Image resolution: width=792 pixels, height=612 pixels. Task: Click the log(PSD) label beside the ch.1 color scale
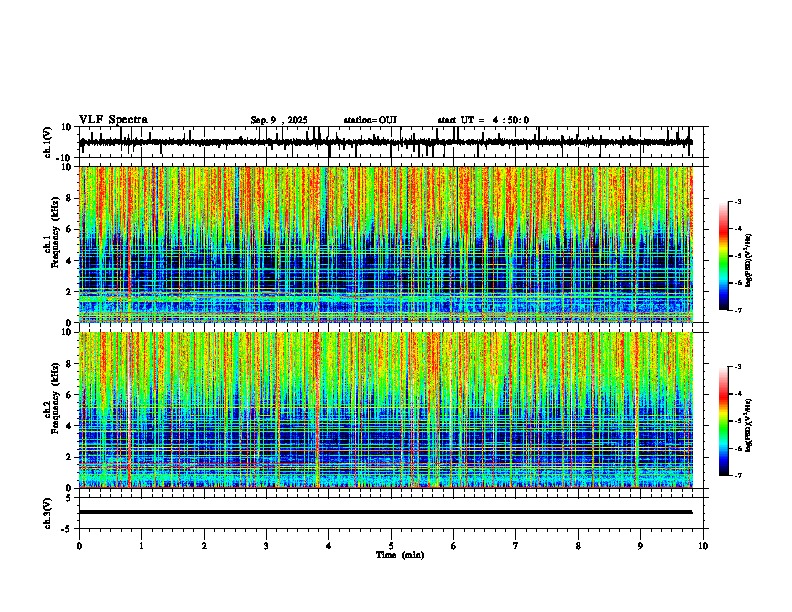(x=749, y=260)
